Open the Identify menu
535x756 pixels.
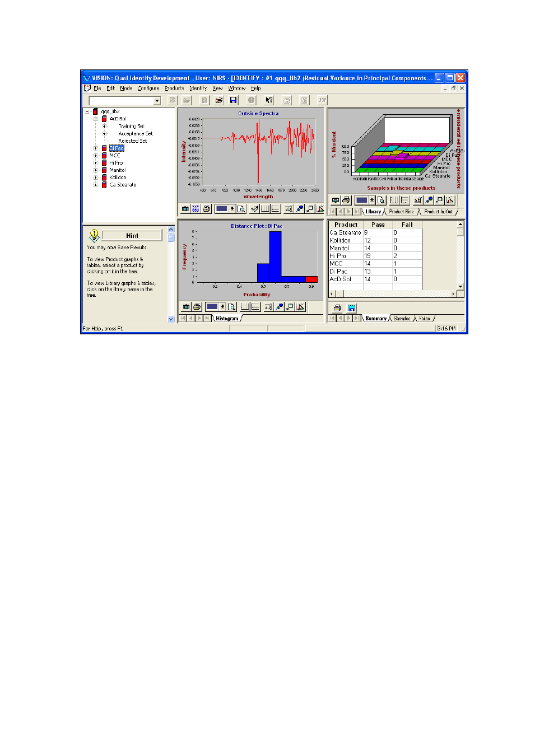point(198,88)
